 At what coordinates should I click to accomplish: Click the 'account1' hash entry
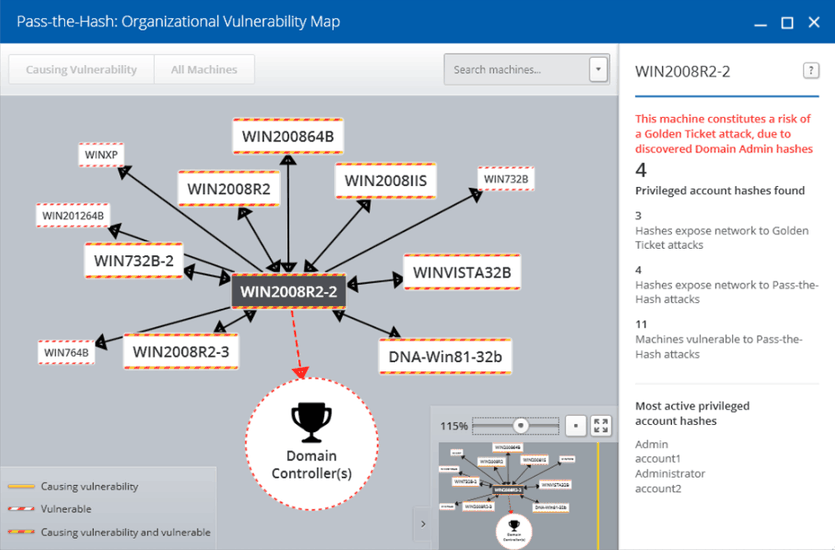pyautogui.click(x=658, y=458)
